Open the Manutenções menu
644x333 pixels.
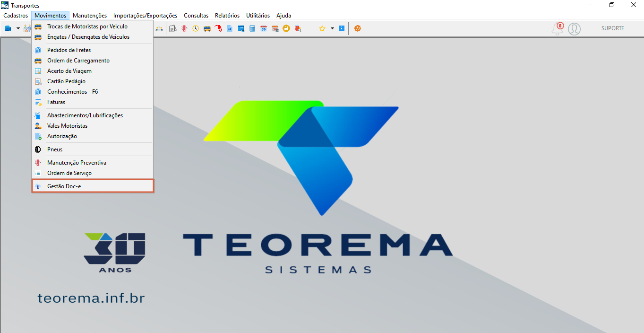90,16
